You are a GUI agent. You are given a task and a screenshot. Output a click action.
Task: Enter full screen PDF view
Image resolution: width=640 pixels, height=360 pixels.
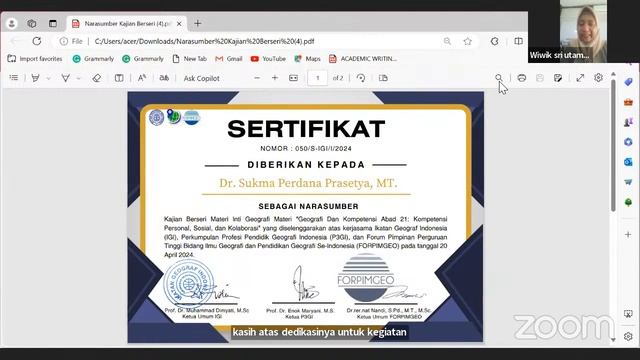pyautogui.click(x=580, y=78)
